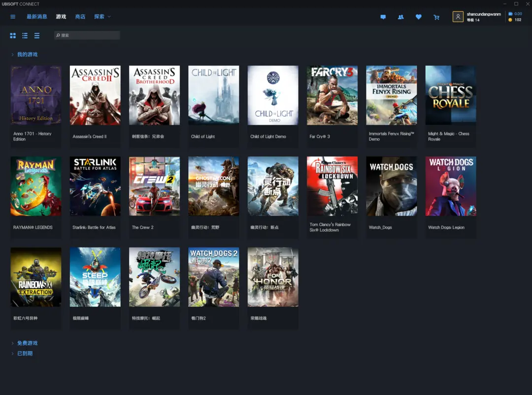Open Assassin's Creed Brotherhood cover
The width and height of the screenshot is (532, 395).
point(154,96)
